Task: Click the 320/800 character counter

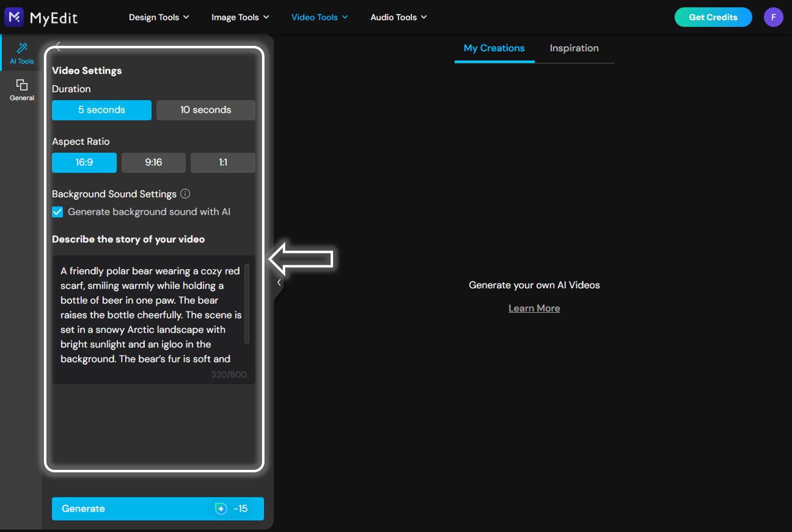Action: coord(229,375)
